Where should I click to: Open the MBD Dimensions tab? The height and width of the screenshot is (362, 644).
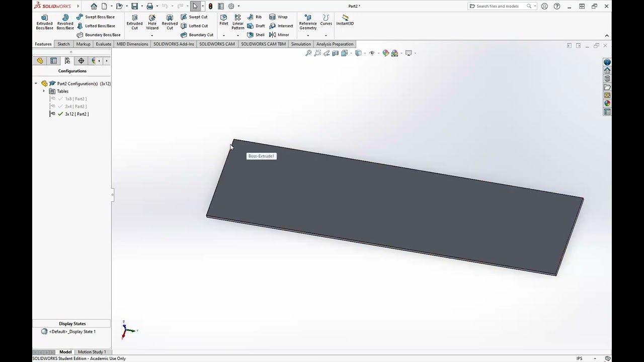(x=132, y=44)
